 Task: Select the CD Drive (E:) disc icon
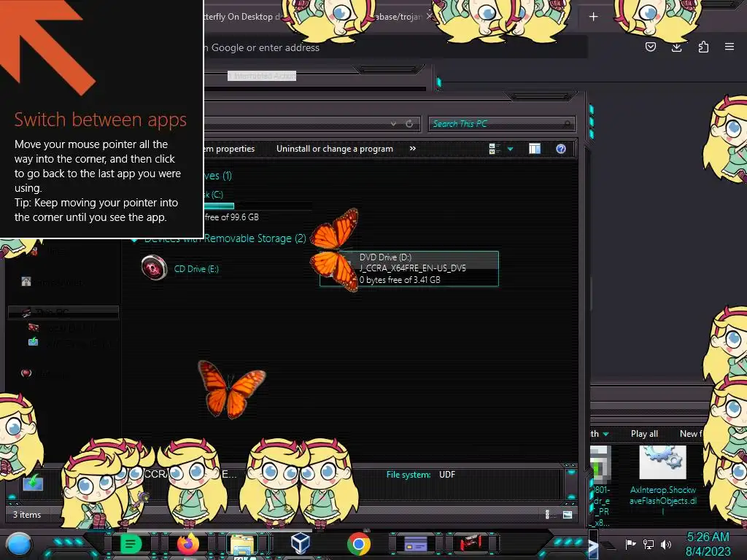[155, 268]
